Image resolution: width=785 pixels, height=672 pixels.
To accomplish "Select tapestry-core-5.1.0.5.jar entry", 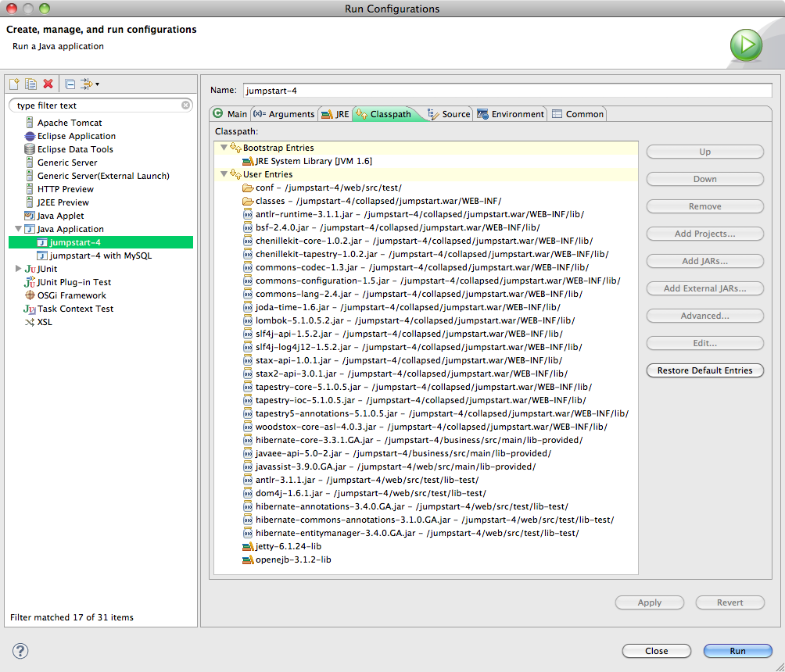I will pyautogui.click(x=417, y=387).
